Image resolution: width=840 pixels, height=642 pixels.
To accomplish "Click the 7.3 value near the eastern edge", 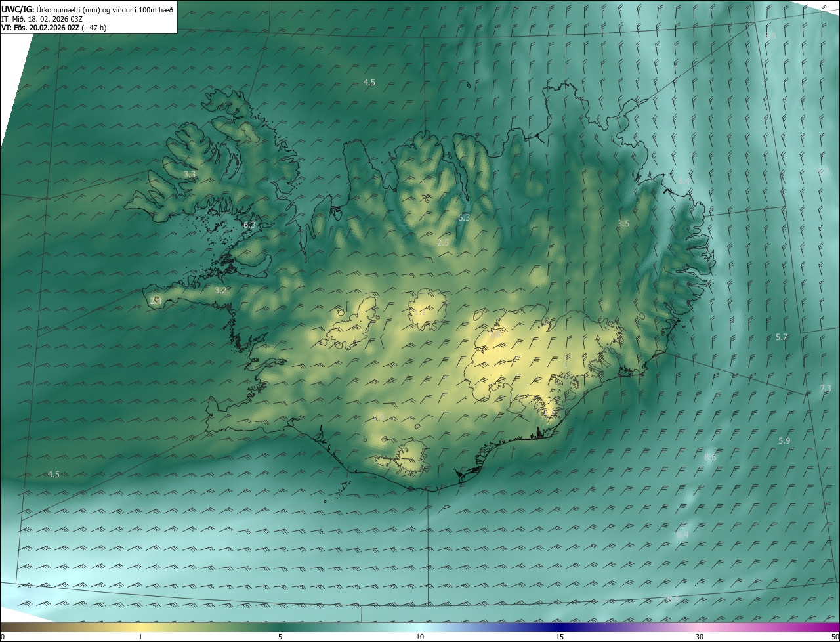I will 826,389.
